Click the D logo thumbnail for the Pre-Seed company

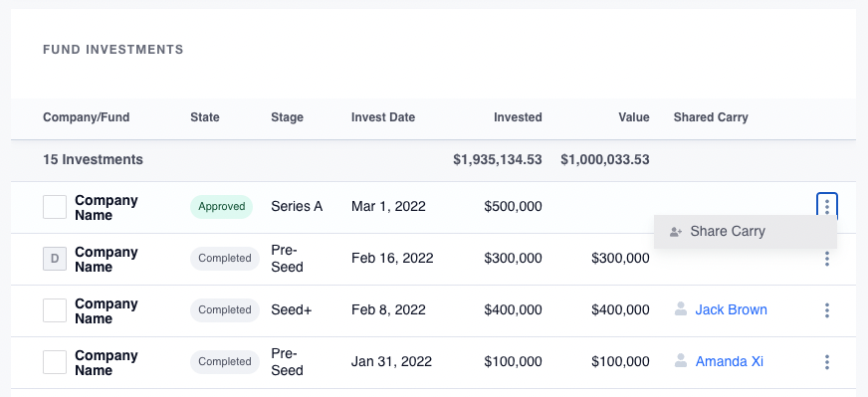pyautogui.click(x=55, y=259)
